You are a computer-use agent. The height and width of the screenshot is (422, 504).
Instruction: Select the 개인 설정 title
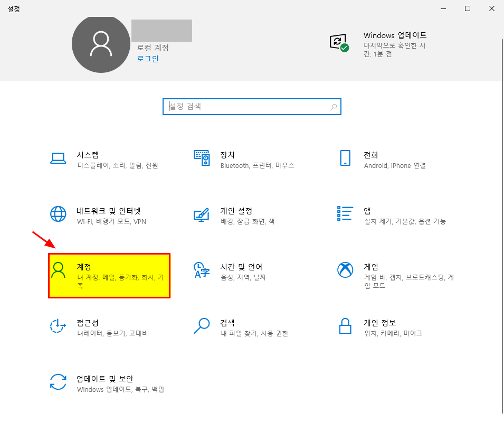point(236,211)
